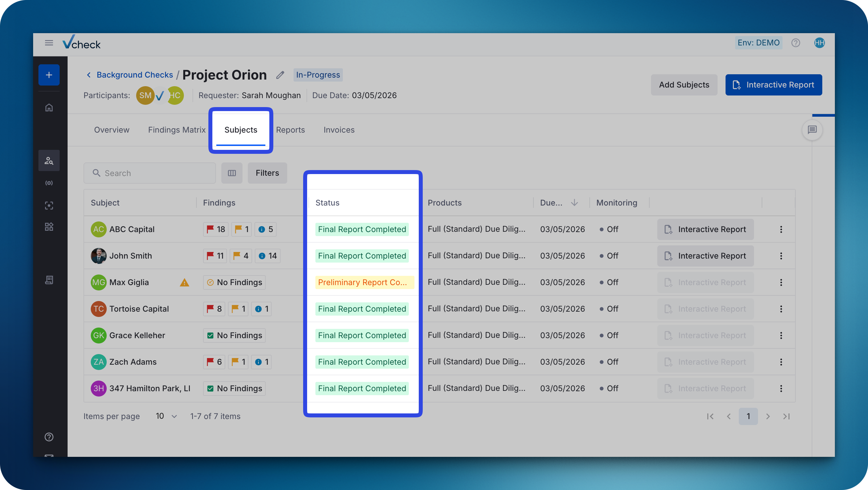Switch to the Reports tab
Screen dimensions: 868x490
click(x=290, y=130)
